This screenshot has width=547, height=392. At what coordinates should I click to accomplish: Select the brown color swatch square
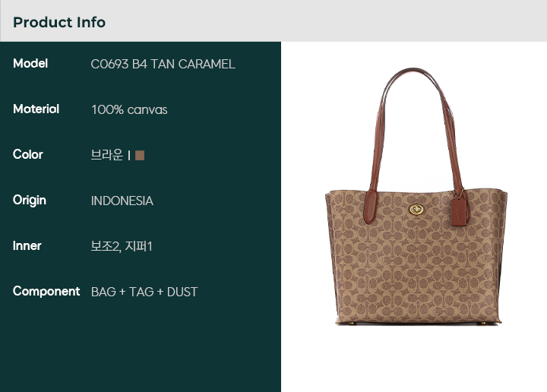[x=140, y=155]
